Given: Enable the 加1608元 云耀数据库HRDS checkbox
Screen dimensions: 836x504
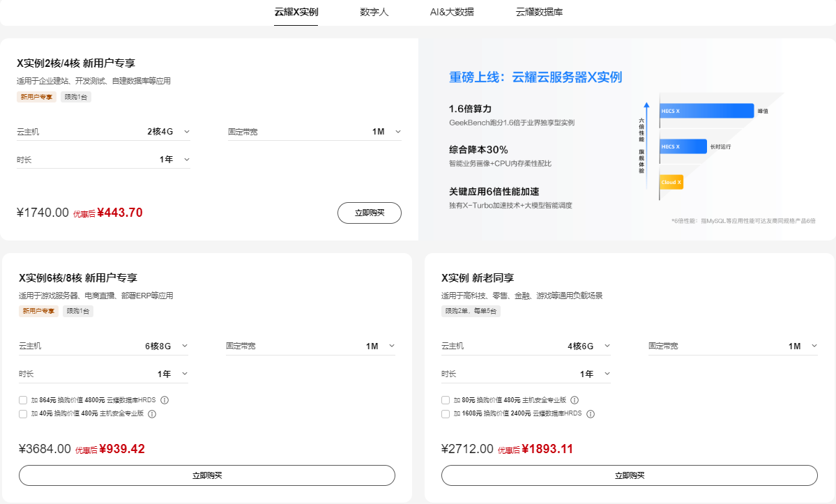Looking at the screenshot, I should point(446,414).
